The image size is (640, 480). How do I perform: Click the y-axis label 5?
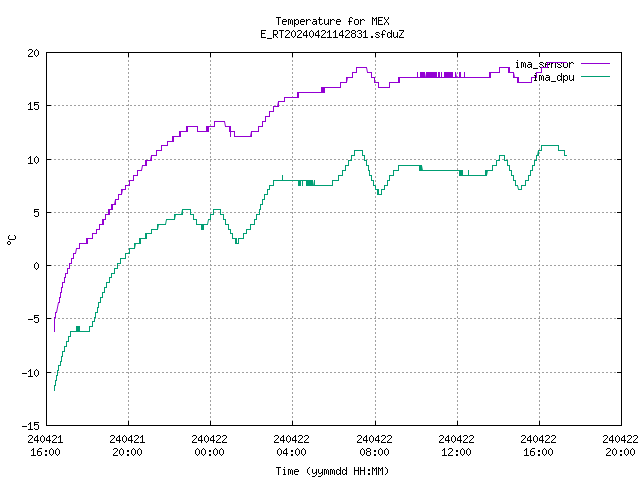click(37, 213)
